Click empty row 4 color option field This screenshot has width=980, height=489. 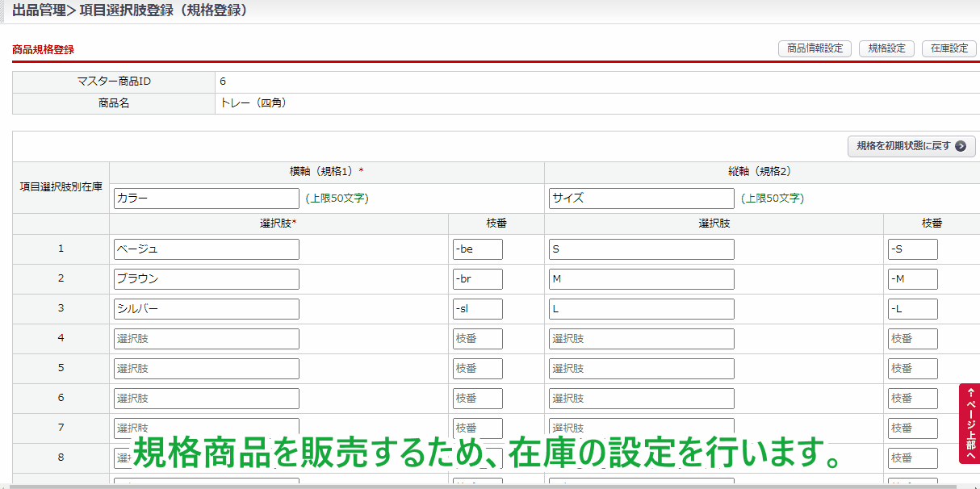(206, 339)
